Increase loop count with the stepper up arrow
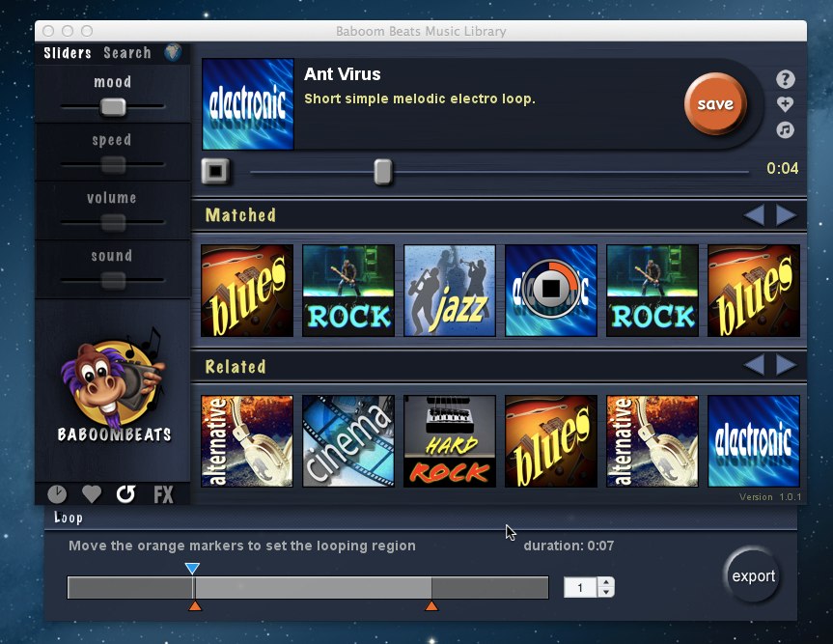 click(605, 582)
